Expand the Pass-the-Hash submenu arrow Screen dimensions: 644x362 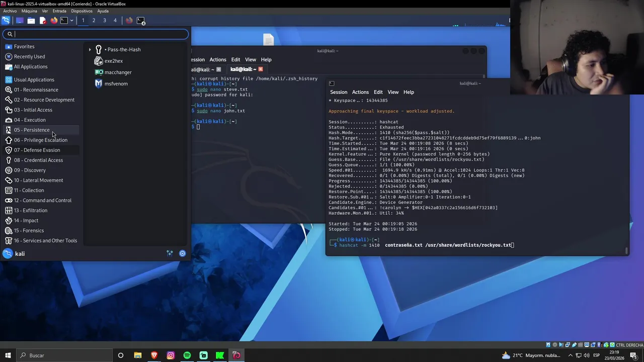click(90, 50)
